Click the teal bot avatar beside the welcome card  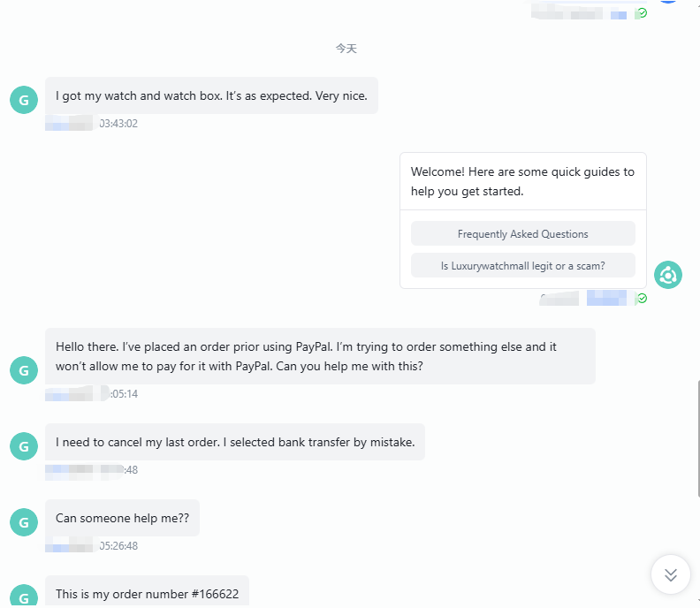pyautogui.click(x=668, y=275)
